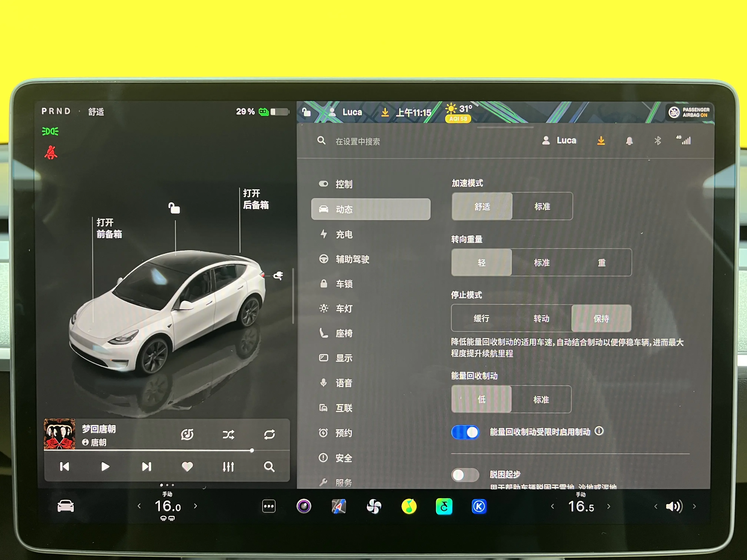Select the 动态 settings menu
The image size is (747, 560).
pos(371,209)
